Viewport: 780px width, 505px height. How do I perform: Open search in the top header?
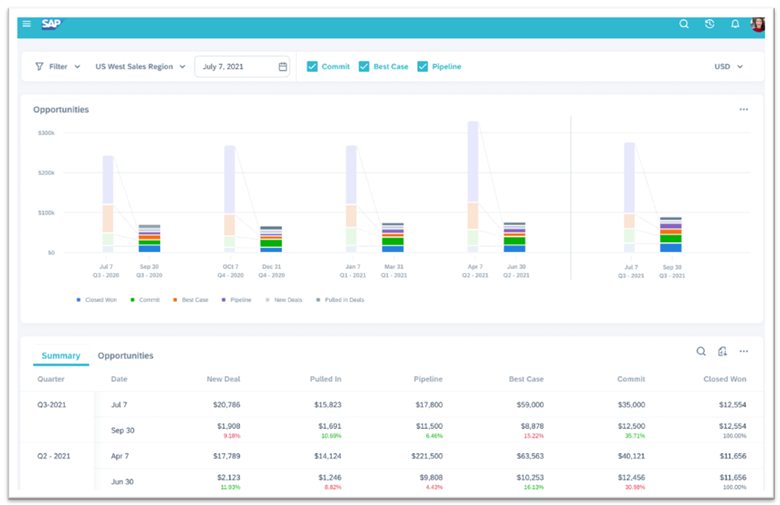(684, 24)
